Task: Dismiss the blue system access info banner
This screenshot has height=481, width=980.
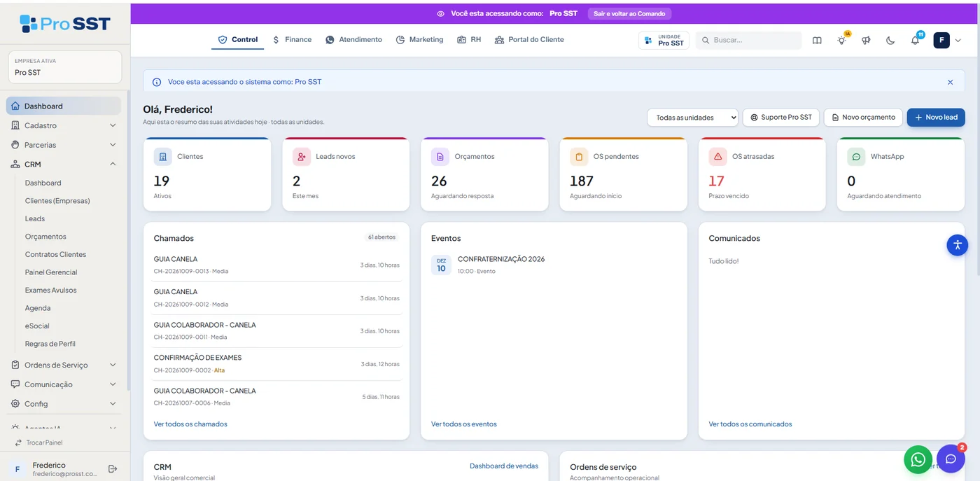Action: pyautogui.click(x=950, y=82)
